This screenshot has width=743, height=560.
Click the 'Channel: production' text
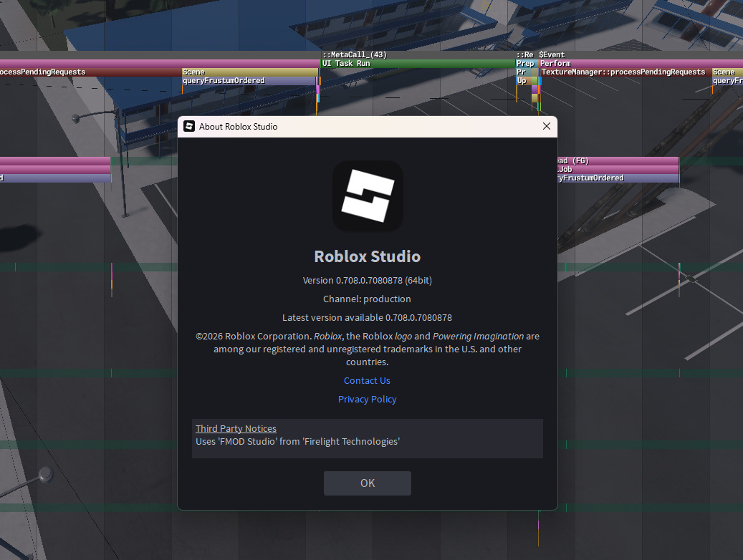(x=367, y=299)
